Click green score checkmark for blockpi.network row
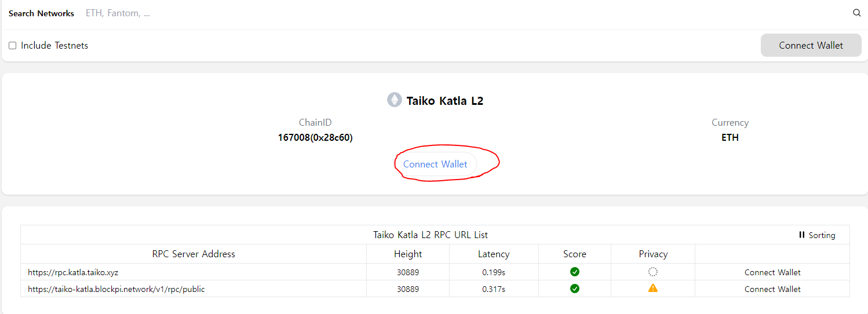Image resolution: width=868 pixels, height=314 pixels. click(575, 289)
